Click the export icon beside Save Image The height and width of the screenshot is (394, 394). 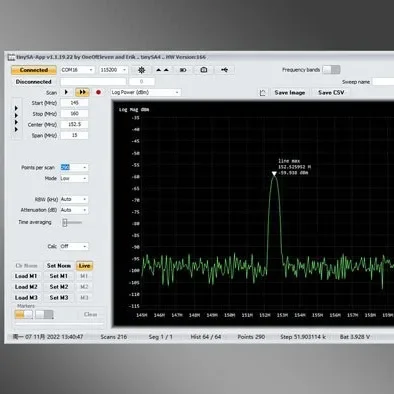click(x=263, y=93)
